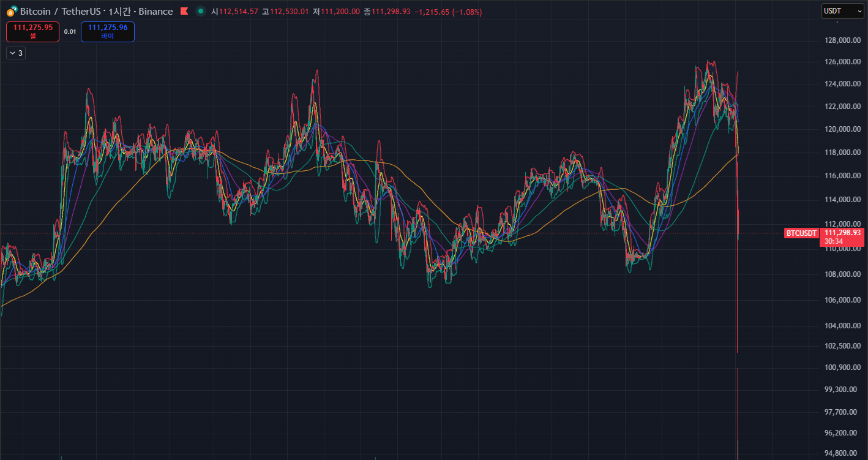The width and height of the screenshot is (868, 460).
Task: Open the USDT currency dropdown
Action: [x=842, y=11]
